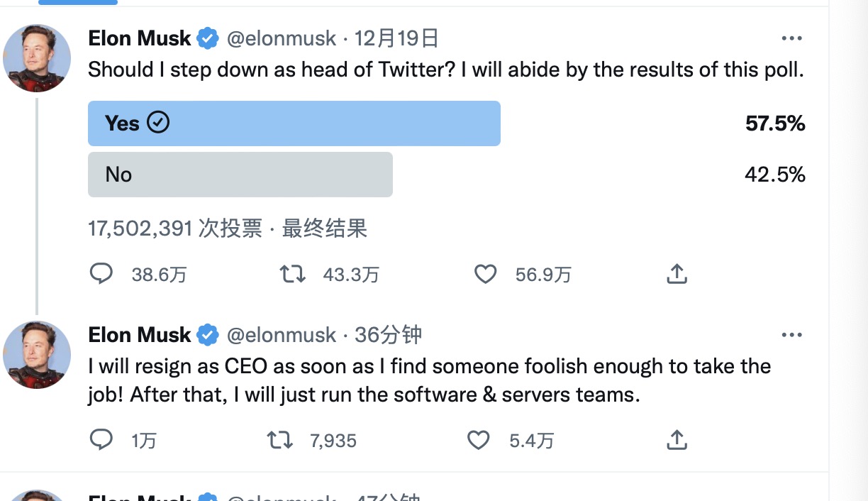Open the poll tweet's 12月19日 timestamp
868x501 pixels.
pos(396,38)
